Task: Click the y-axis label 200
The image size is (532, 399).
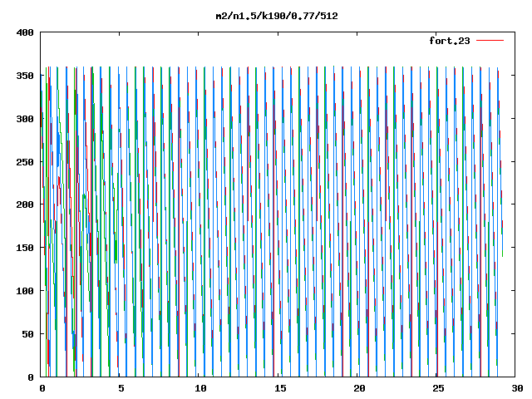Action: 25,204
